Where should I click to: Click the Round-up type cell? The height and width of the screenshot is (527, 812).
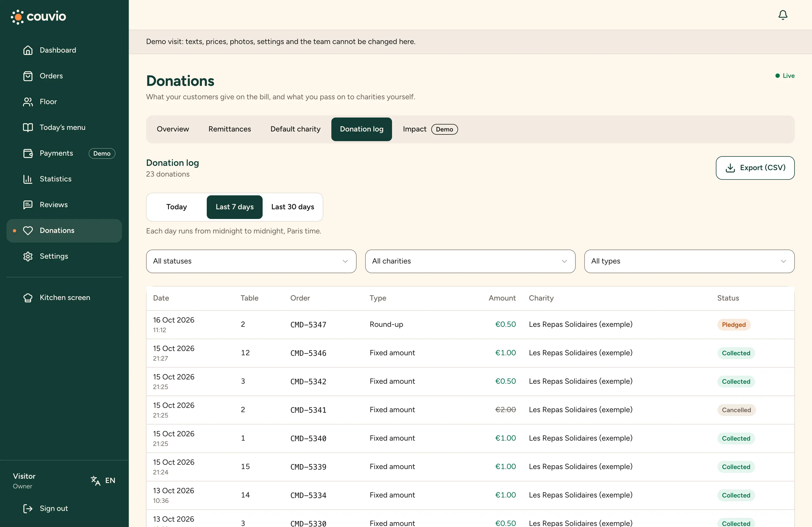(x=386, y=324)
